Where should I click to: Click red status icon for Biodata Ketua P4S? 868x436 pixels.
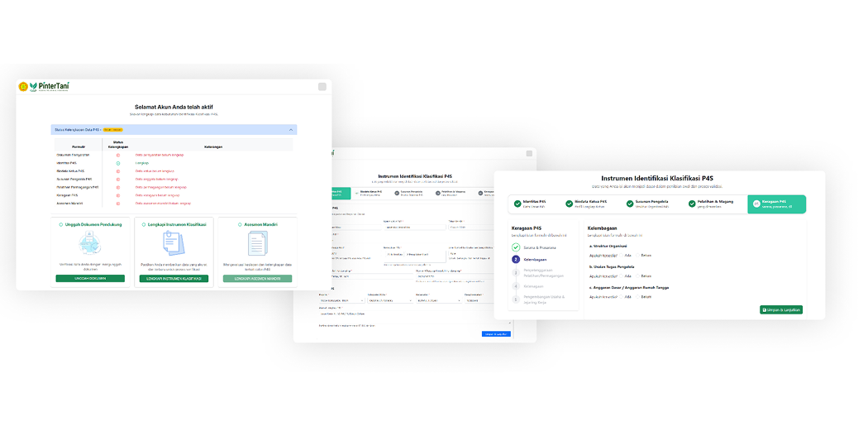118,171
